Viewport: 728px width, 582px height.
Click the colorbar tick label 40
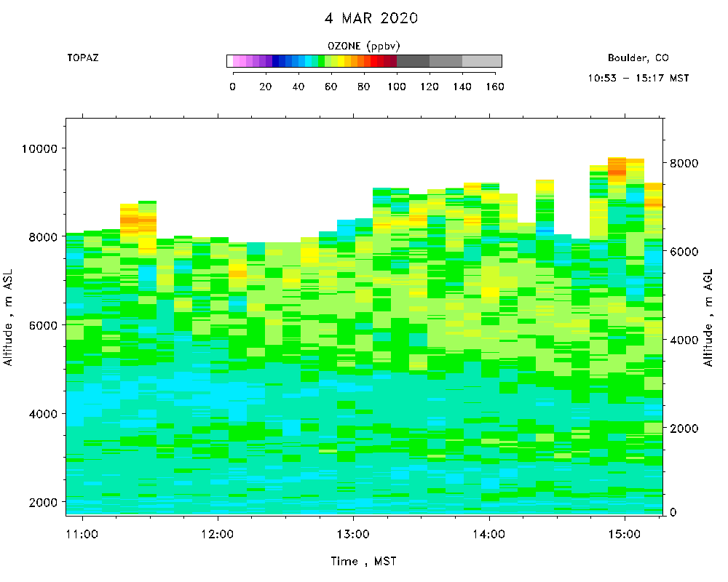[x=298, y=87]
